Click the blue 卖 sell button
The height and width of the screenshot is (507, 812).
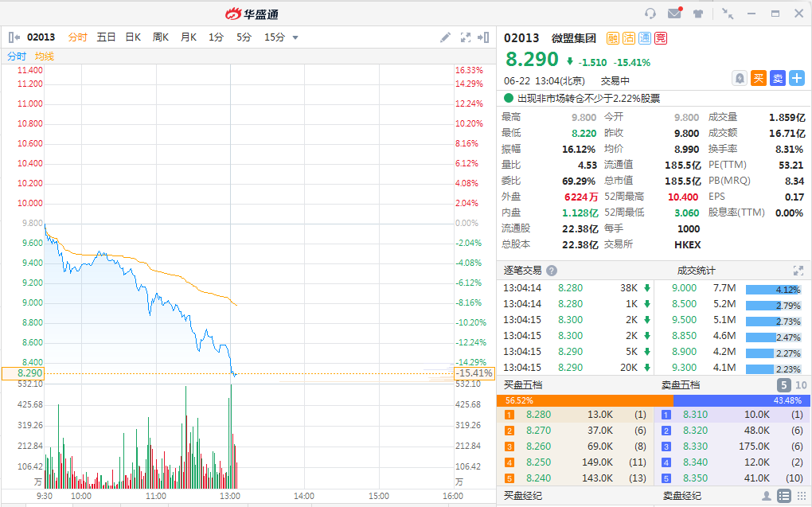click(x=778, y=78)
